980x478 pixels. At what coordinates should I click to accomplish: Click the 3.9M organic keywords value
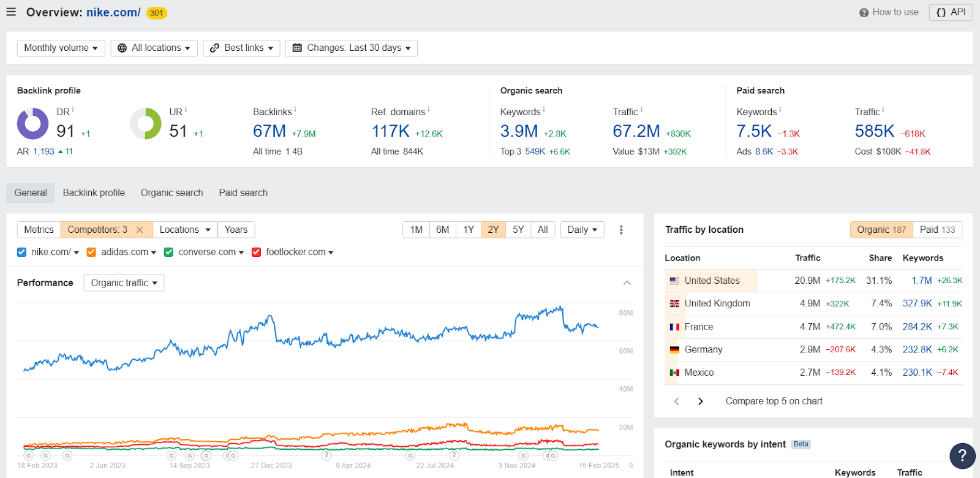[x=519, y=131]
